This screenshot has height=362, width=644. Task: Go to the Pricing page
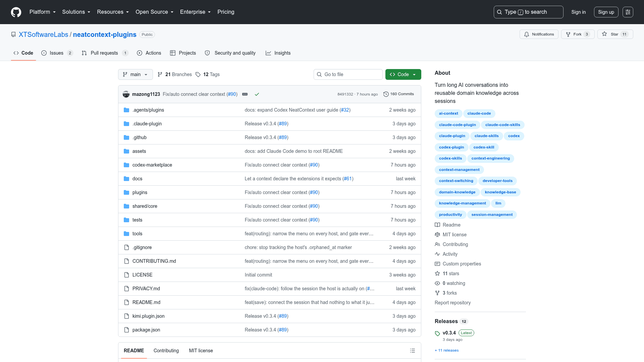(226, 12)
